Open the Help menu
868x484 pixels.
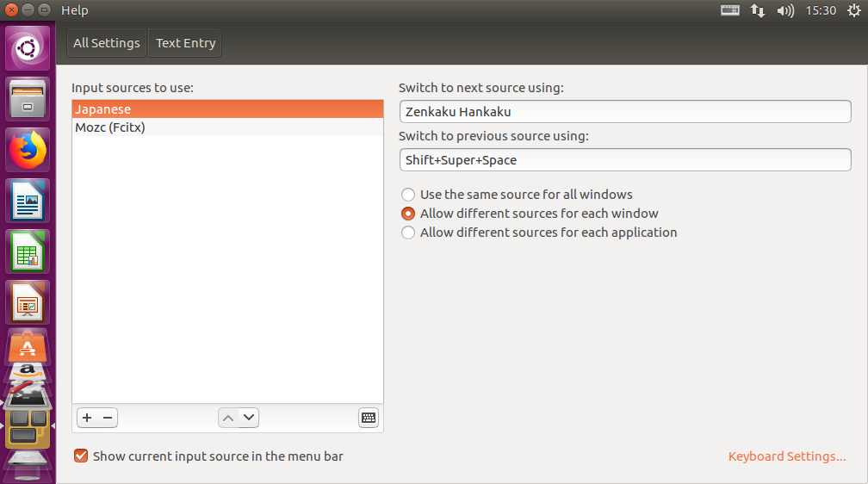(75, 10)
